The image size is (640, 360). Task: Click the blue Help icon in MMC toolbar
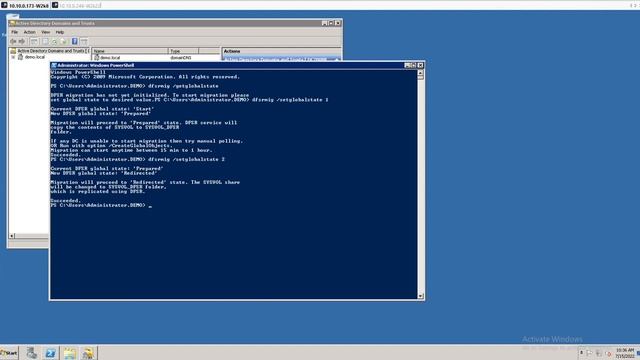[75, 41]
